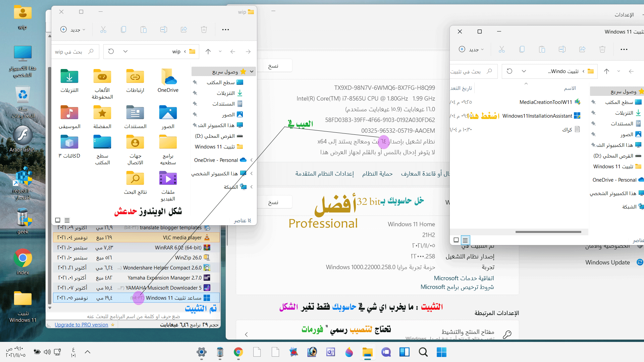Click the Share icon in wip window toolbar
Viewport: 644px width, 362px height.
[x=183, y=29]
